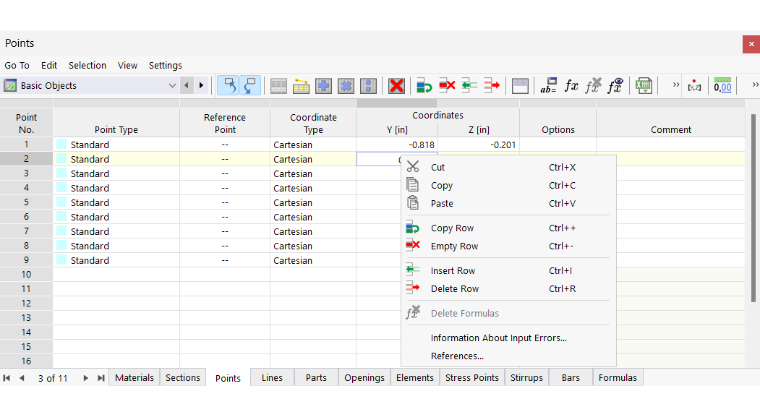Screen dimensions: 760x416
Task: Choose Empty Row from context menu
Action: [x=508, y=246]
